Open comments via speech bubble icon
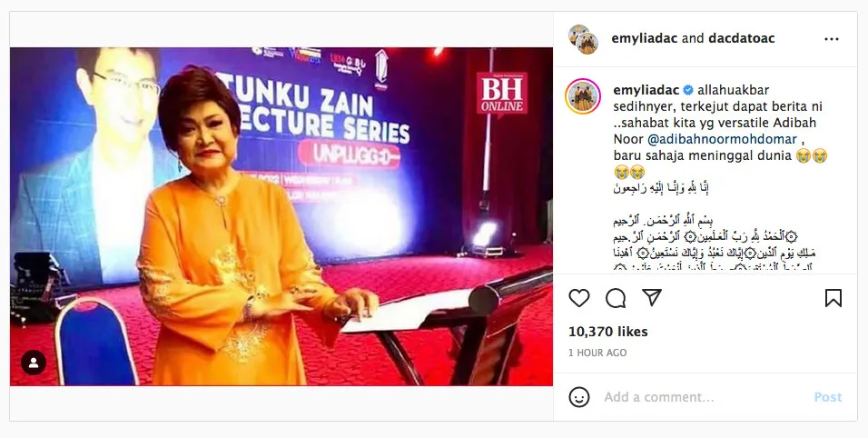Image resolution: width=868 pixels, height=438 pixels. [616, 298]
